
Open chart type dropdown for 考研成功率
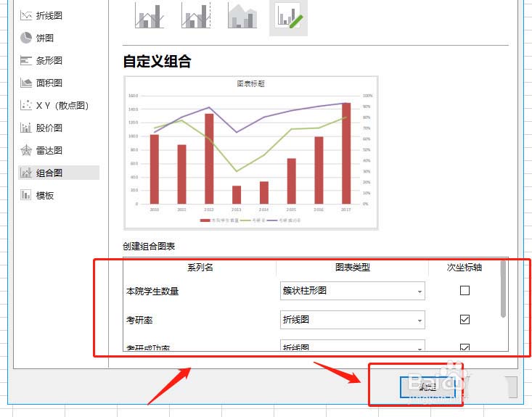point(353,345)
